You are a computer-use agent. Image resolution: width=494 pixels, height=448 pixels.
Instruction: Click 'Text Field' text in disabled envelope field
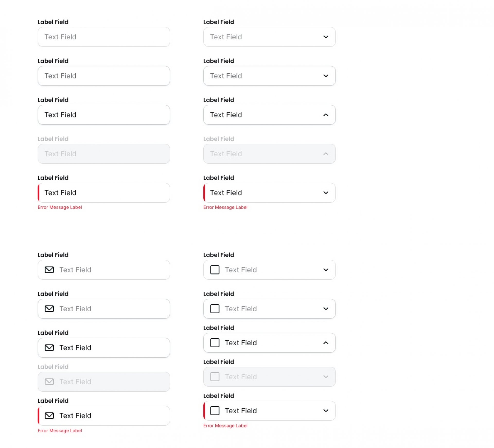point(75,382)
